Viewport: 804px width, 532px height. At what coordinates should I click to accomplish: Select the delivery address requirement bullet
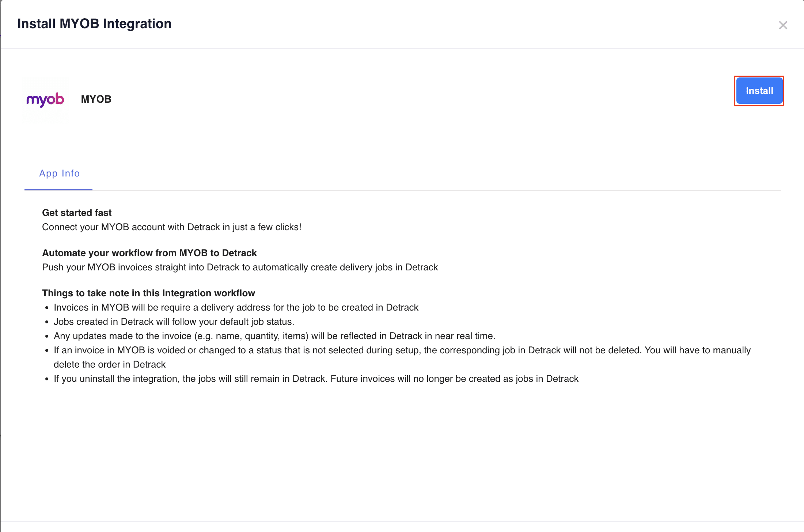pos(236,307)
